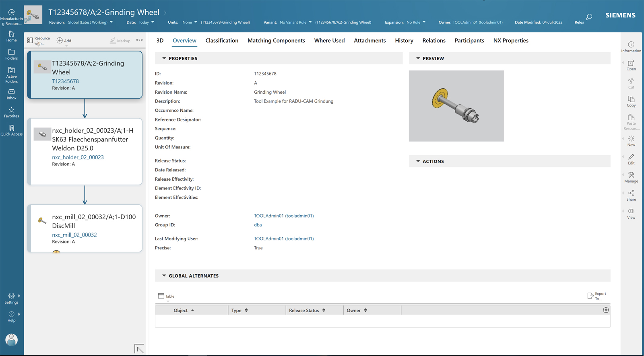
Task: Expand the title breadcrumb chevron
Action: [165, 12]
